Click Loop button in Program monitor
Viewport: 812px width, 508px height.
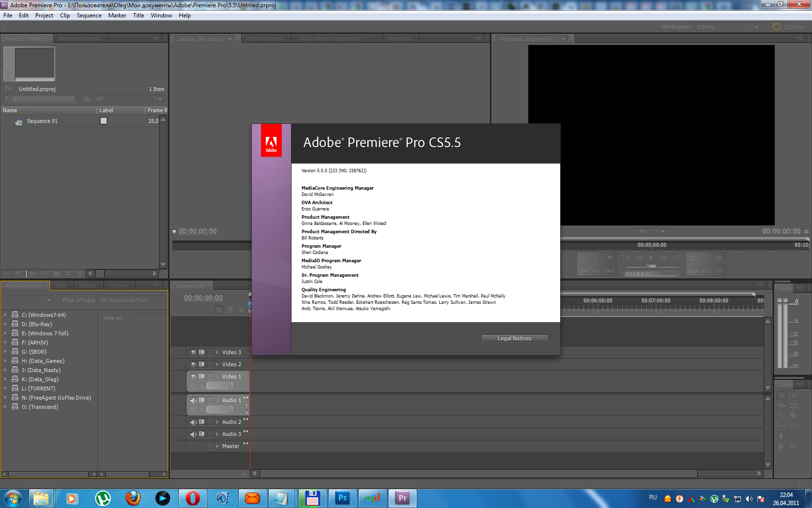pos(693,258)
